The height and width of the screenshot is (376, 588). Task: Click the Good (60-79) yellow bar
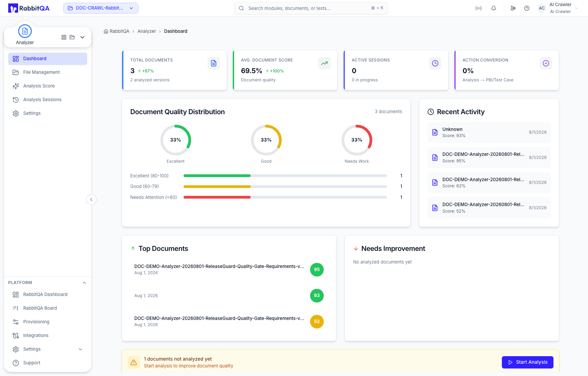[x=217, y=187]
